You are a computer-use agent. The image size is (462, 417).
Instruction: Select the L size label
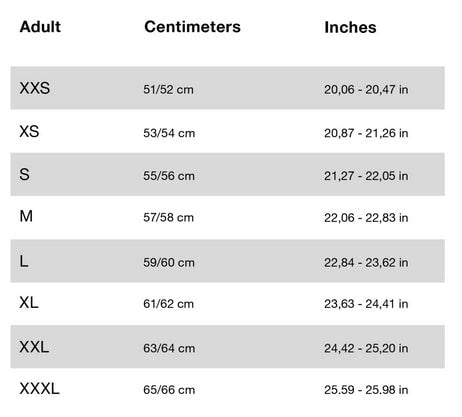pyautogui.click(x=24, y=261)
